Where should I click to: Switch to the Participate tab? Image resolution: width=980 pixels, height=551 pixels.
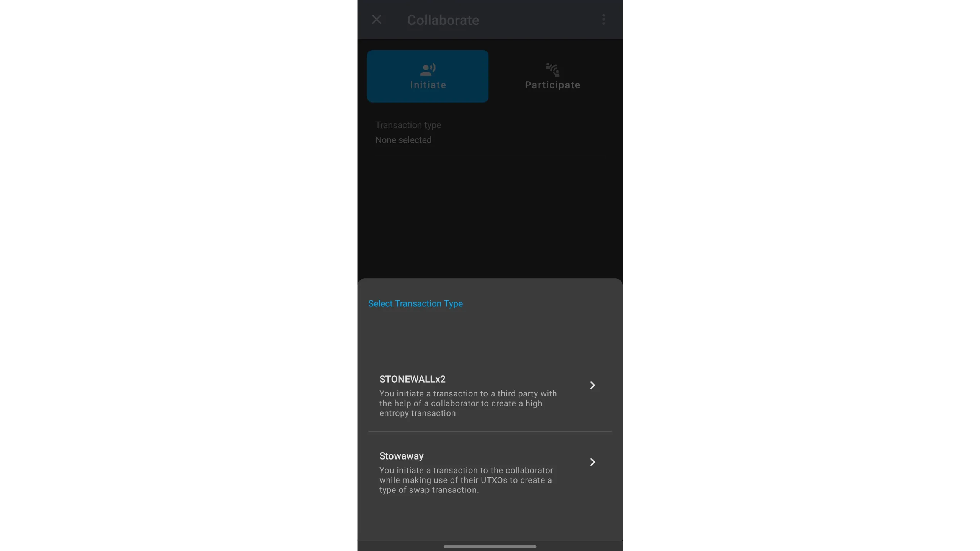point(552,76)
